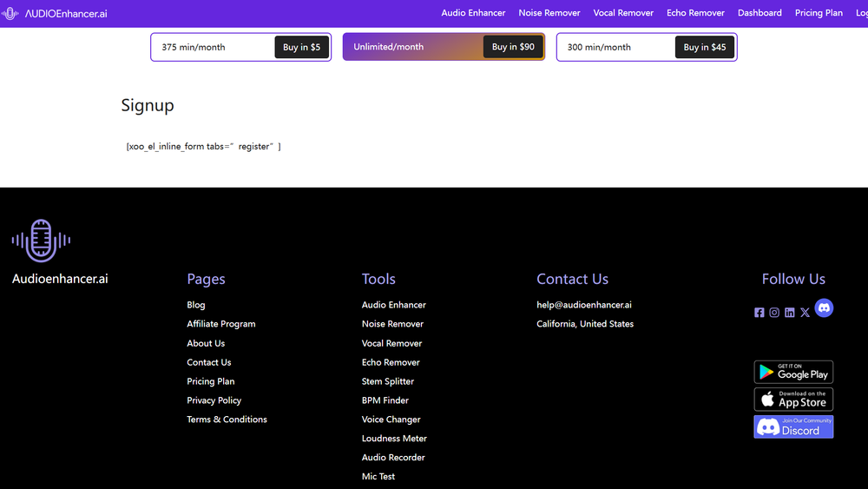The height and width of the screenshot is (489, 868).
Task: Open the LinkedIn social icon
Action: [789, 313]
